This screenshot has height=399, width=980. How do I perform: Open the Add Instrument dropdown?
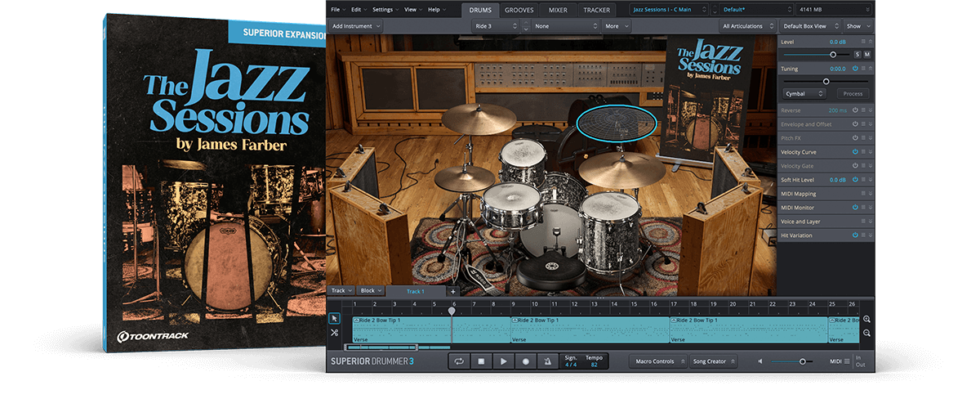(356, 26)
